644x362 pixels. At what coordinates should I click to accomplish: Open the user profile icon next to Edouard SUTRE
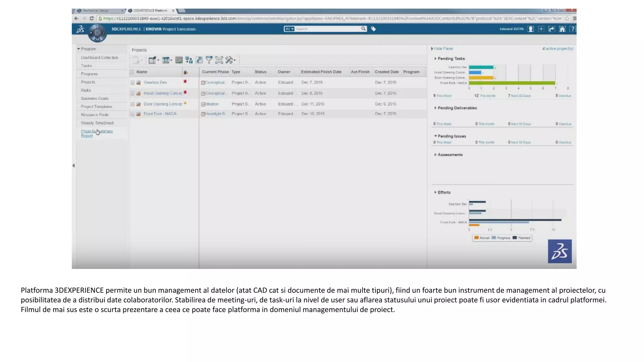(x=530, y=29)
